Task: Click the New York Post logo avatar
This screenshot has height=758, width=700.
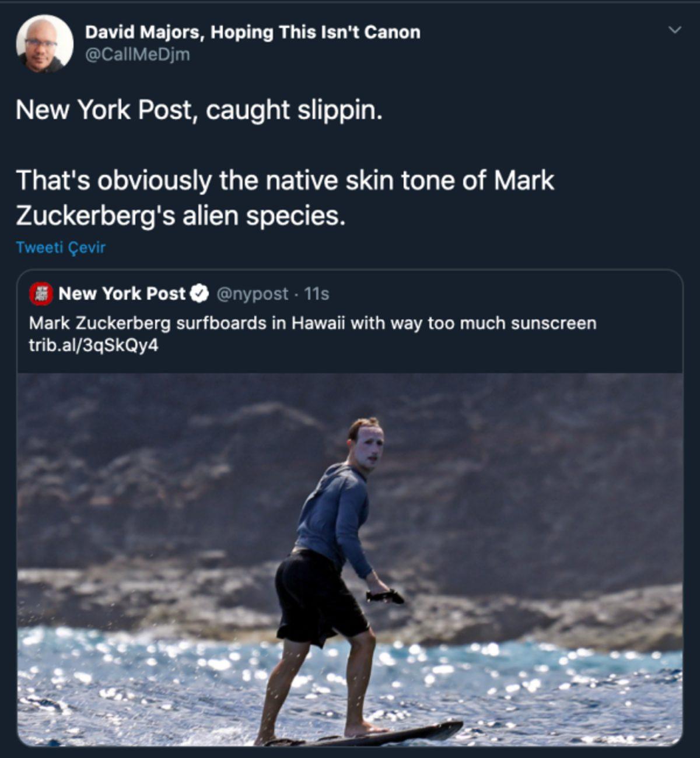Action: pos(41,294)
